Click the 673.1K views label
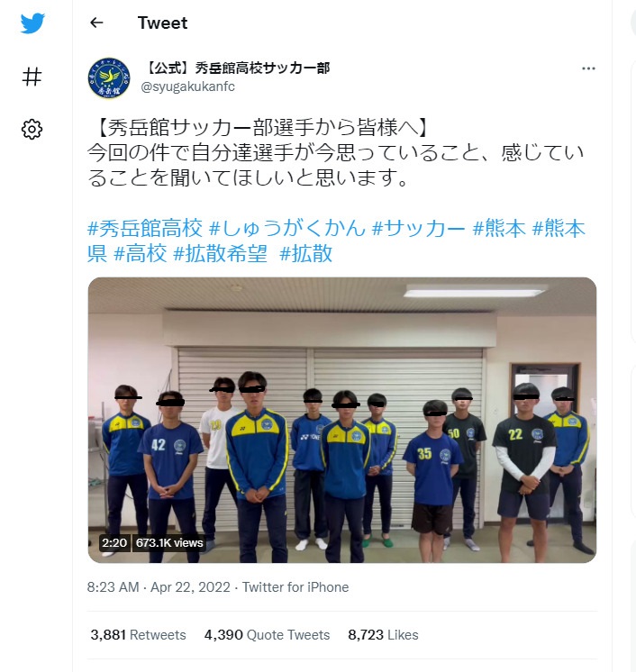This screenshot has height=672, width=636. (x=169, y=542)
